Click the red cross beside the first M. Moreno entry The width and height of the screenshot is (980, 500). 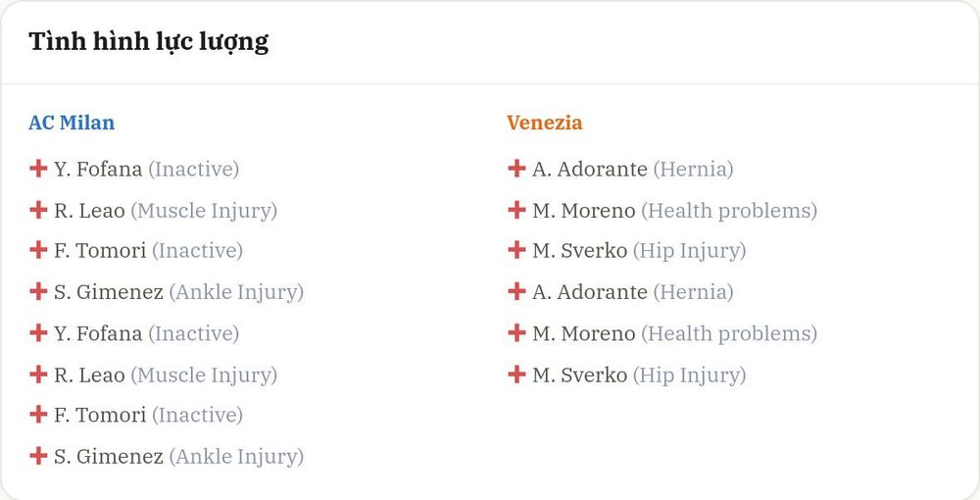tap(516, 210)
